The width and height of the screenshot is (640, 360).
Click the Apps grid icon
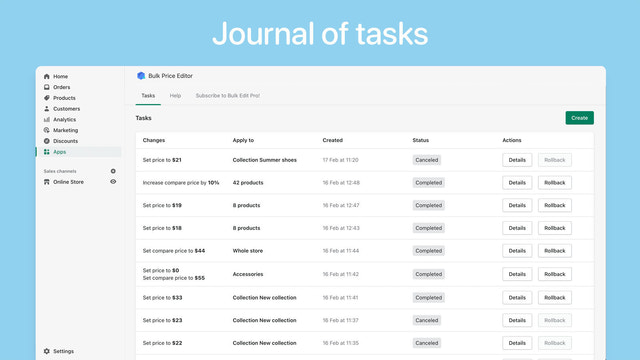(47, 152)
